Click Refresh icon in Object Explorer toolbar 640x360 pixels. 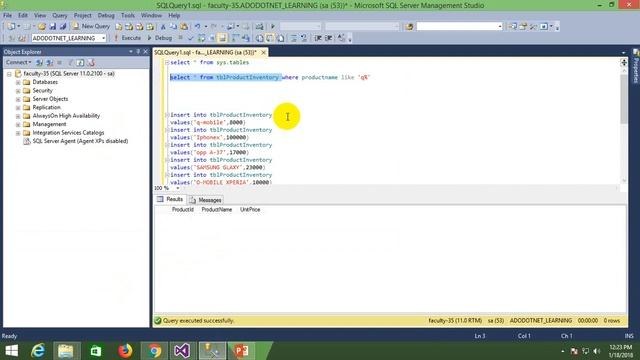pyautogui.click(x=80, y=62)
